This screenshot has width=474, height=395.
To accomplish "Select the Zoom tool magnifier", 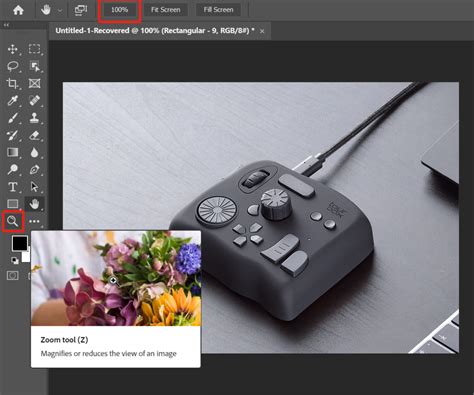I will [x=13, y=221].
